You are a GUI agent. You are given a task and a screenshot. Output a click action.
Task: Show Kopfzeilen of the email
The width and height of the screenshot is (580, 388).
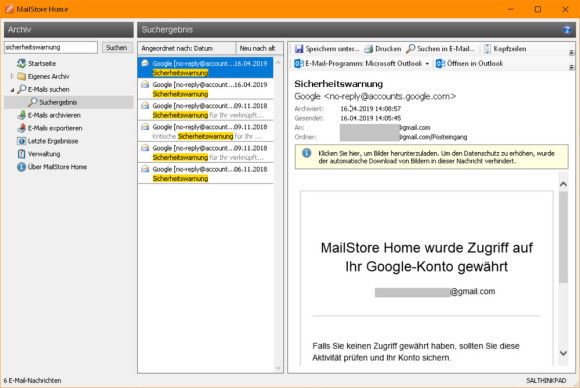[x=505, y=49]
